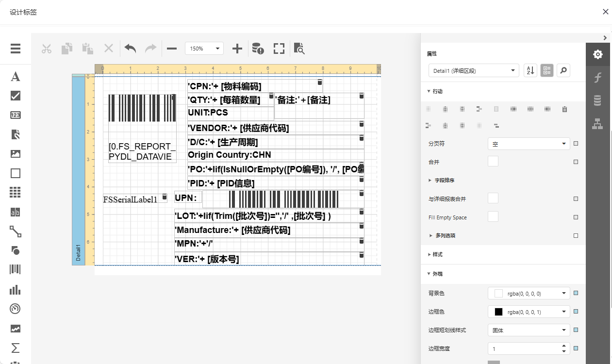Increase 边框宽度 with the up arrow
612x364 pixels.
click(564, 346)
